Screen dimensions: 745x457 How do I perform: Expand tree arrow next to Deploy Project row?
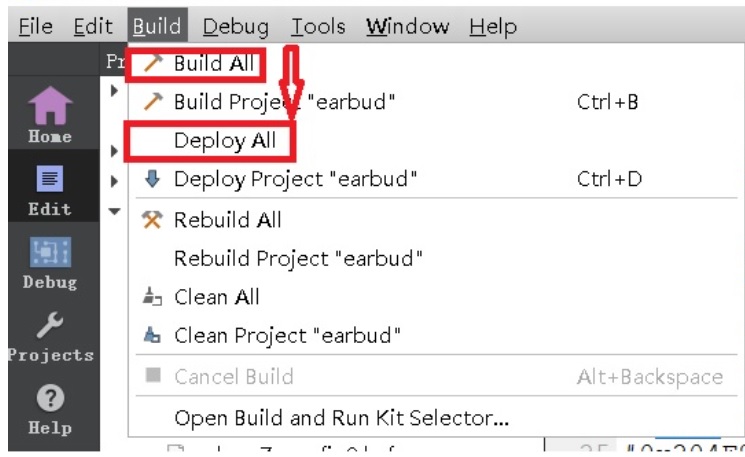(114, 181)
